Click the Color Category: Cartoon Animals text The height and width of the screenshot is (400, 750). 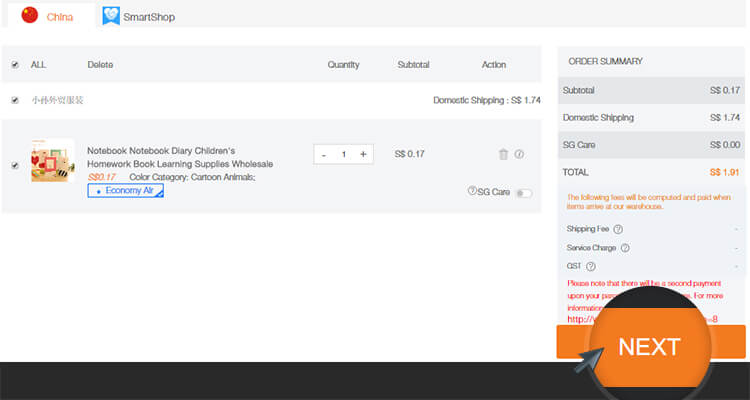[x=192, y=177]
